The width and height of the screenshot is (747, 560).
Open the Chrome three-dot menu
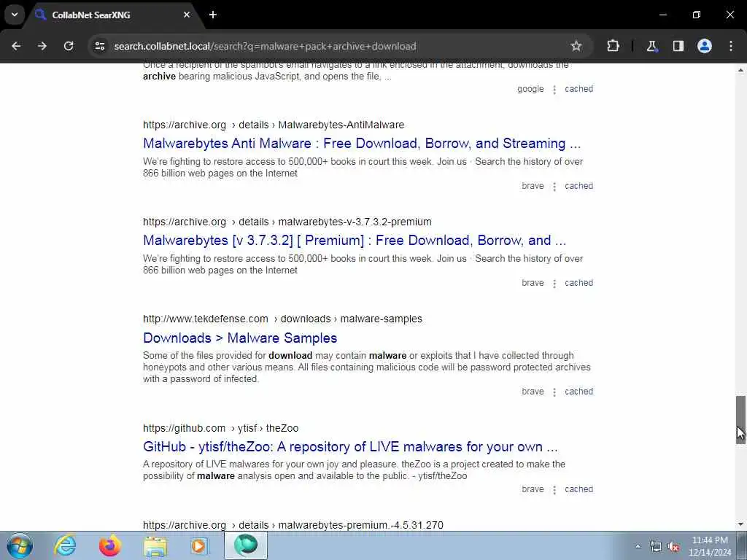731,46
